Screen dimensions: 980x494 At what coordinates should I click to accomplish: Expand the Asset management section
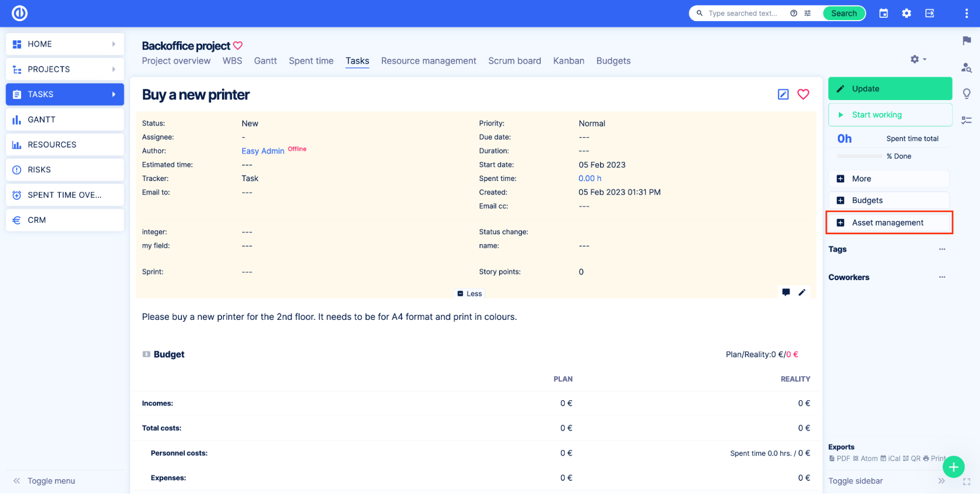pyautogui.click(x=889, y=222)
